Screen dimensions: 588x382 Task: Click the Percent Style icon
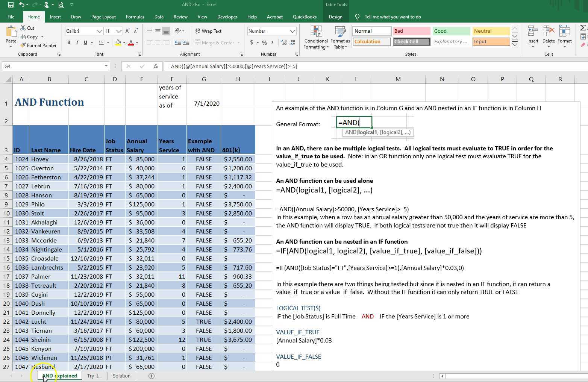[x=264, y=43]
